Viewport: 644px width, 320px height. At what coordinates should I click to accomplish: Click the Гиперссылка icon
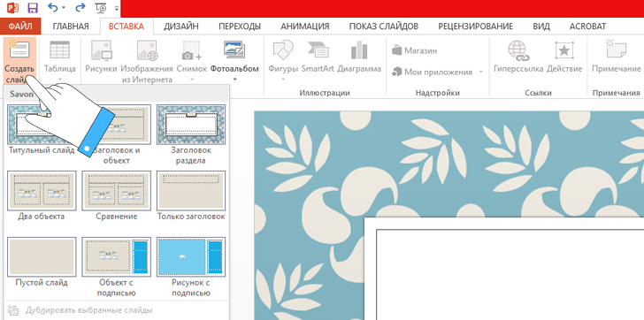[x=518, y=51]
